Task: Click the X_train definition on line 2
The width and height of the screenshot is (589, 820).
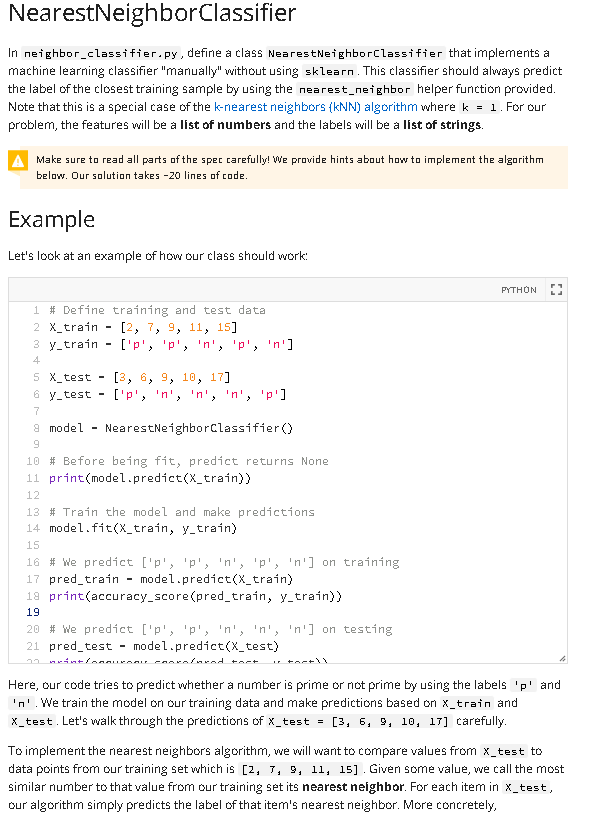Action: coord(143,327)
